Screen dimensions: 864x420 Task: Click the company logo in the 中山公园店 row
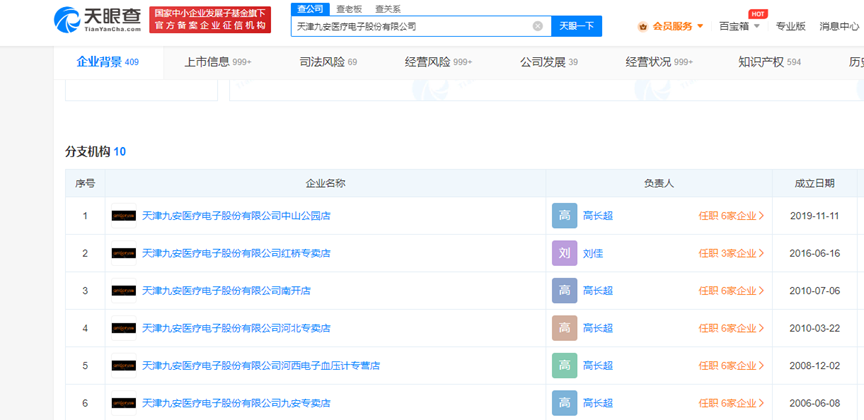pos(124,216)
